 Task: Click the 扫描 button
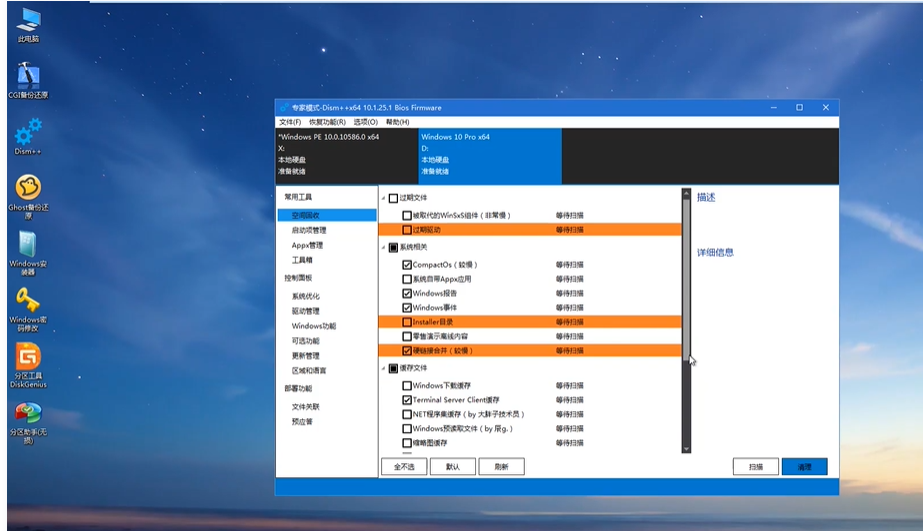pos(756,467)
